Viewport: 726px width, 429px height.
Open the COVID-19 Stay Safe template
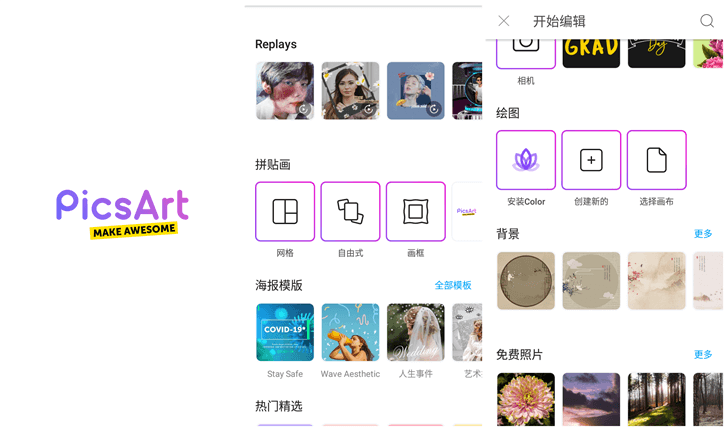pos(285,332)
